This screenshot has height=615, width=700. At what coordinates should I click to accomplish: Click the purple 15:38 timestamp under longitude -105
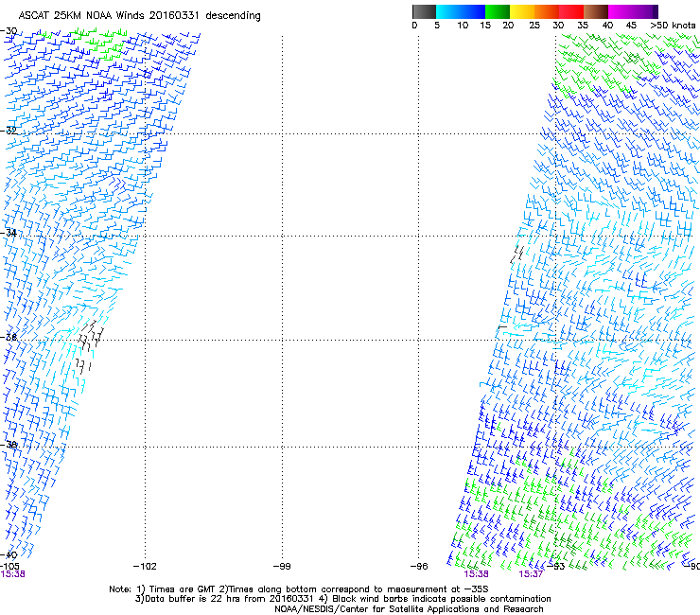click(x=12, y=574)
